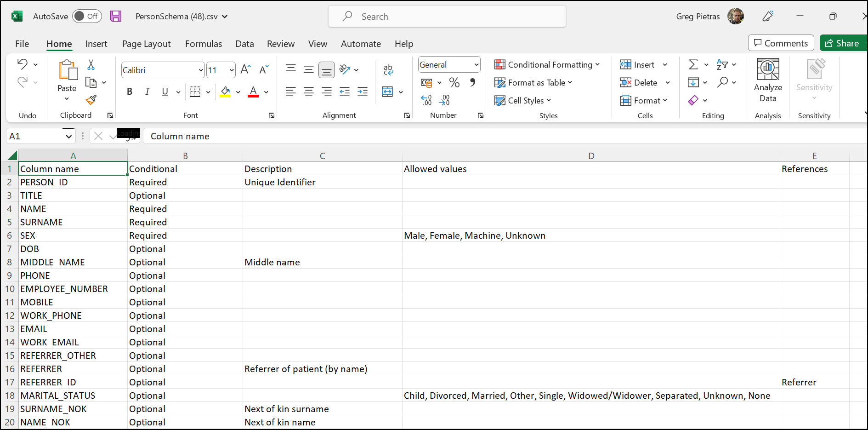Click the Increase Indent icon
This screenshot has width=868, height=430.
362,92
